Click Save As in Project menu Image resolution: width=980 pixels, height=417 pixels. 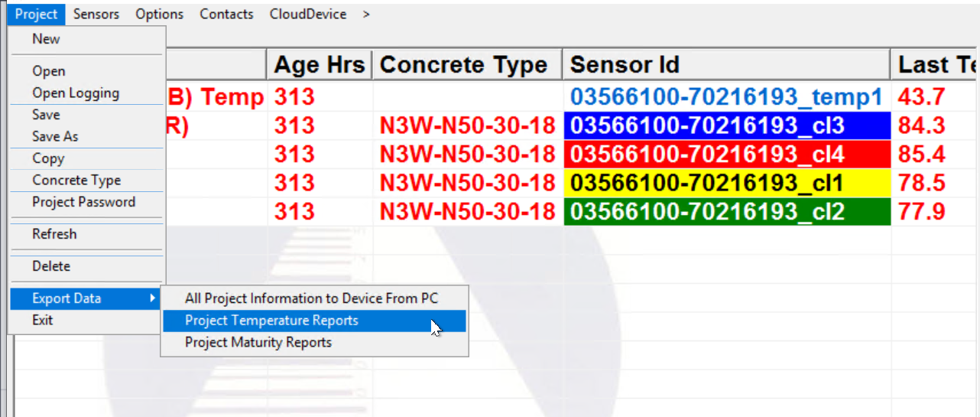pyautogui.click(x=55, y=136)
